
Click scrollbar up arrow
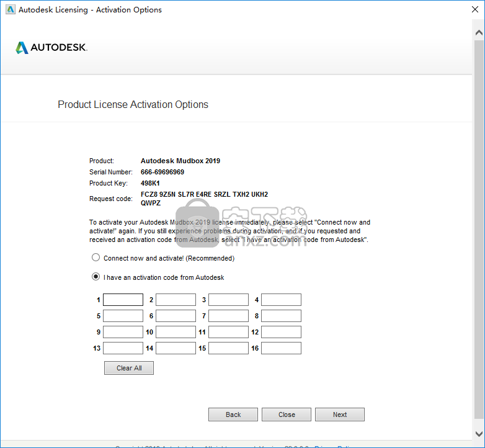[x=479, y=32]
